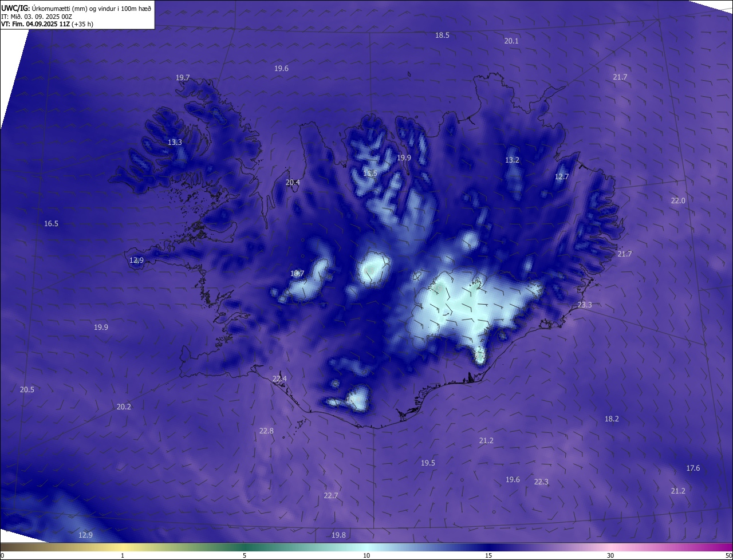Screen dimensions: 733x560
Task: Select the 23.3 value label
Action: 585,305
